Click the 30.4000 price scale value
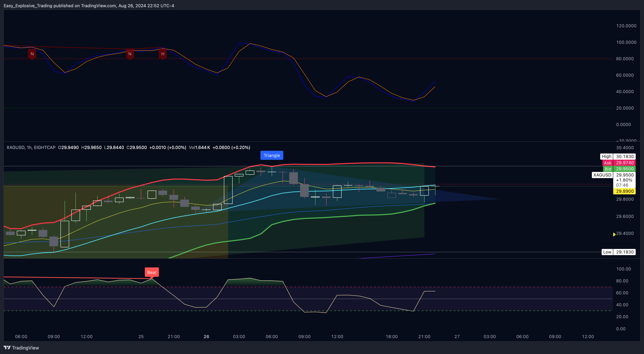Image resolution: width=644 pixels, height=354 pixels. pyautogui.click(x=625, y=148)
